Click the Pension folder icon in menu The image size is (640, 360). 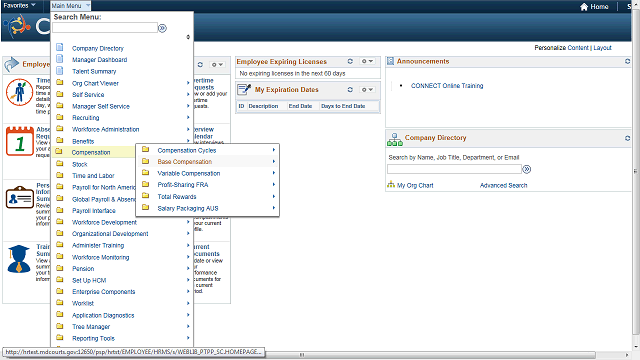[60, 268]
